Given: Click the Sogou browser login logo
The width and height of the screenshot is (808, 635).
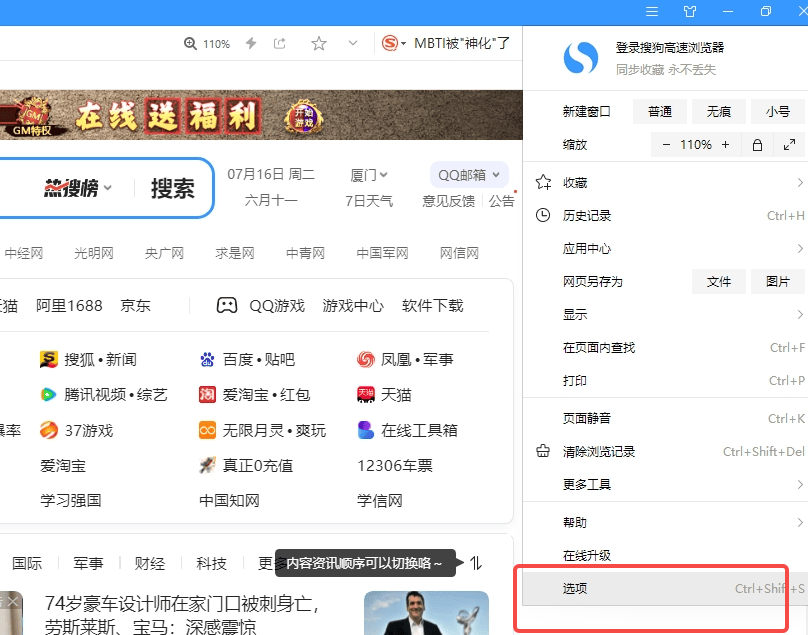Looking at the screenshot, I should click(x=581, y=57).
